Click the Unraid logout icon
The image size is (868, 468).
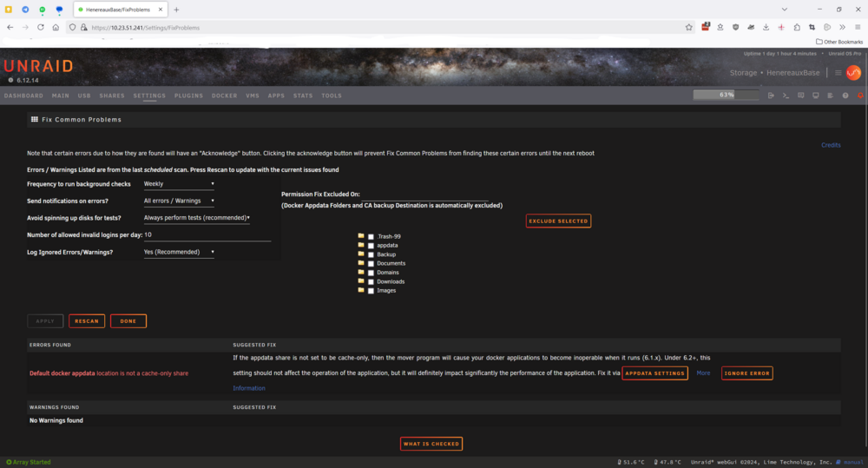click(x=771, y=96)
